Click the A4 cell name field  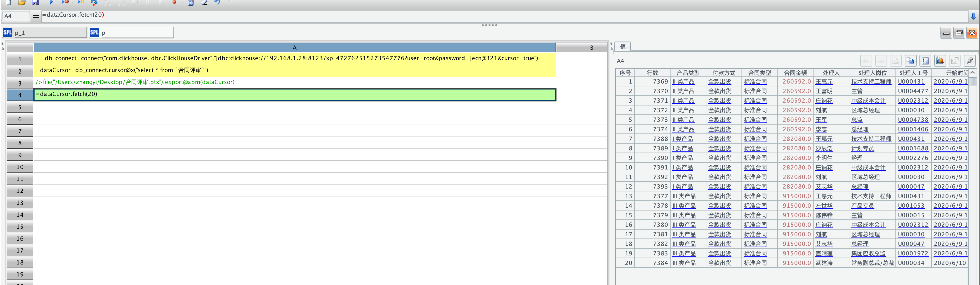coord(16,16)
